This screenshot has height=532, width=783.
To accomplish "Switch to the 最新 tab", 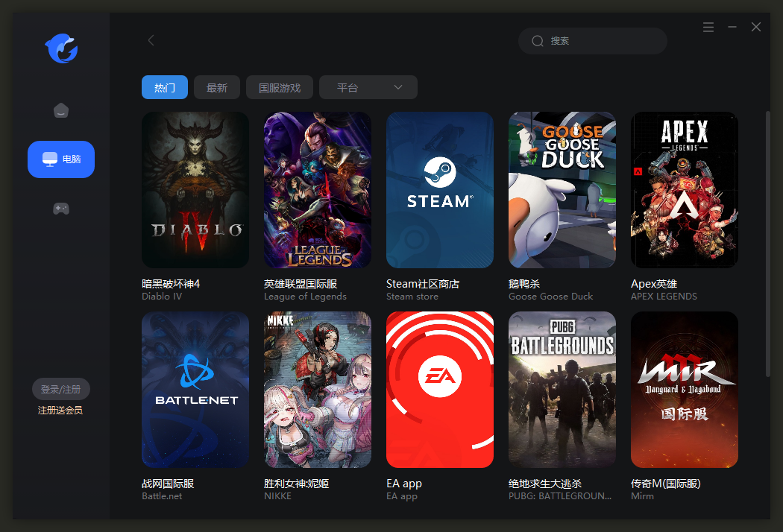I will tap(217, 87).
